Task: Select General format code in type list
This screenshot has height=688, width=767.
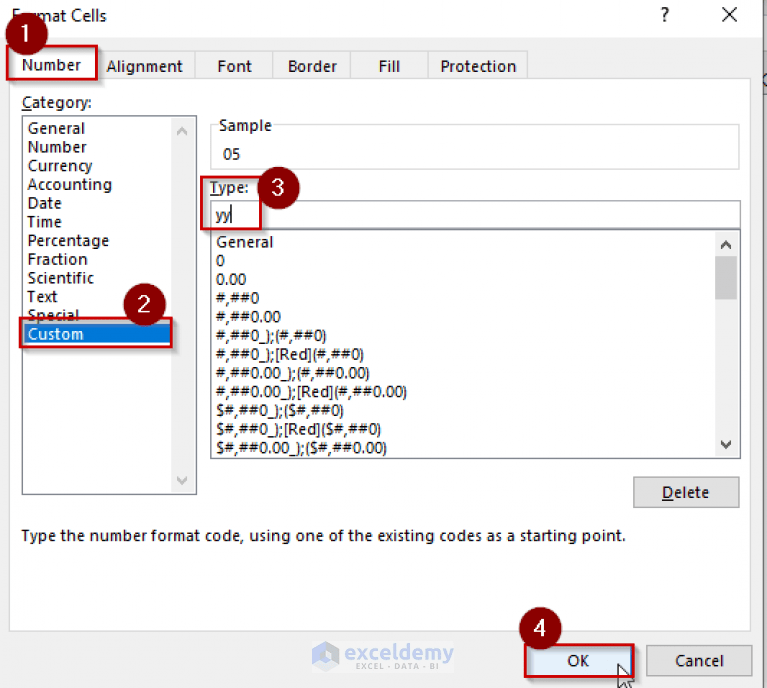Action: (245, 242)
